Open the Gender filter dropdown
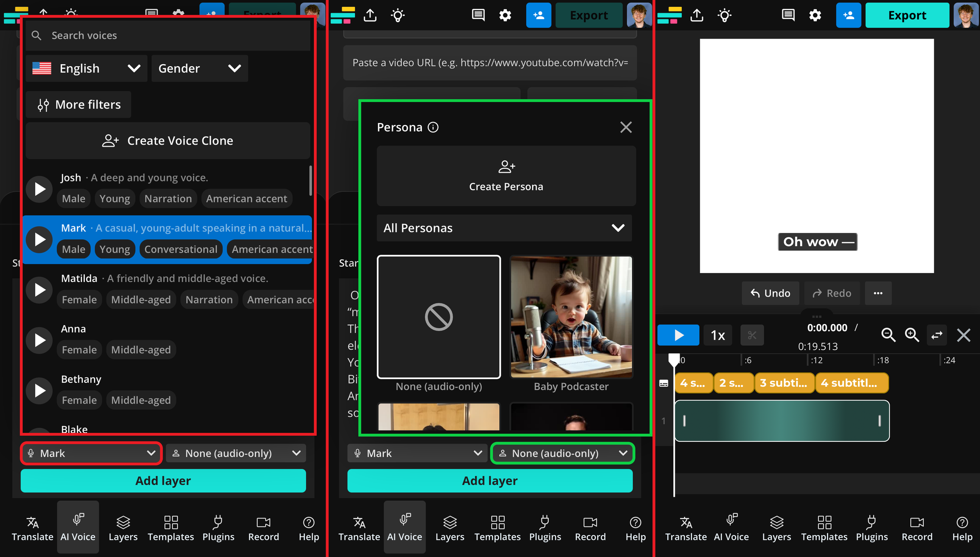Viewport: 980px width, 557px height. click(x=199, y=68)
